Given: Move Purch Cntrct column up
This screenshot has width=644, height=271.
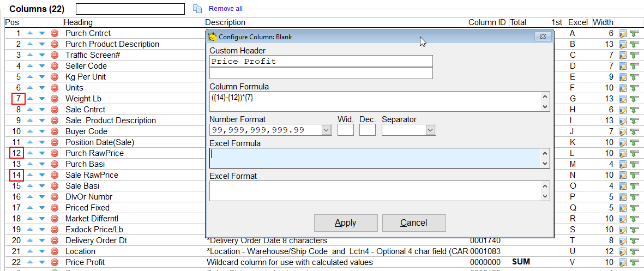Looking at the screenshot, I should (29, 33).
